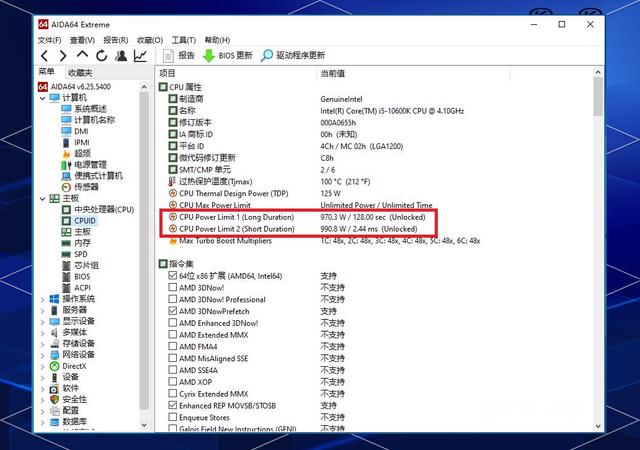Open the 电源管理 battery icon item

[x=84, y=165]
